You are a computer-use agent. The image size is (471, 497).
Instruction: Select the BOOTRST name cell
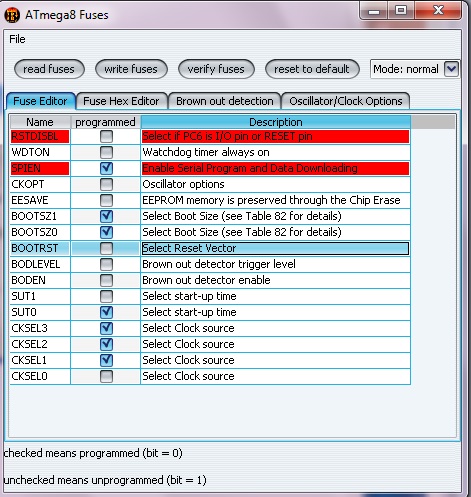pyautogui.click(x=40, y=248)
